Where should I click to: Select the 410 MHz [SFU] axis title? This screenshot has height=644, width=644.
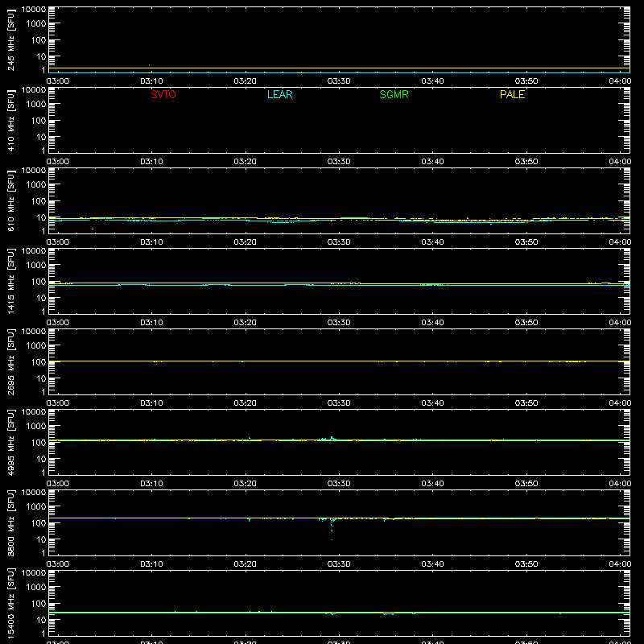[x=10, y=120]
